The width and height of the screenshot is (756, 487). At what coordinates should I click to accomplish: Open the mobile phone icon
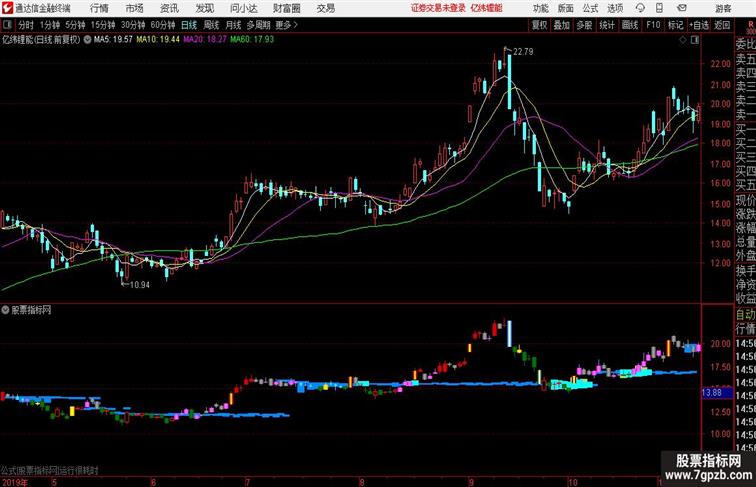[x=660, y=8]
